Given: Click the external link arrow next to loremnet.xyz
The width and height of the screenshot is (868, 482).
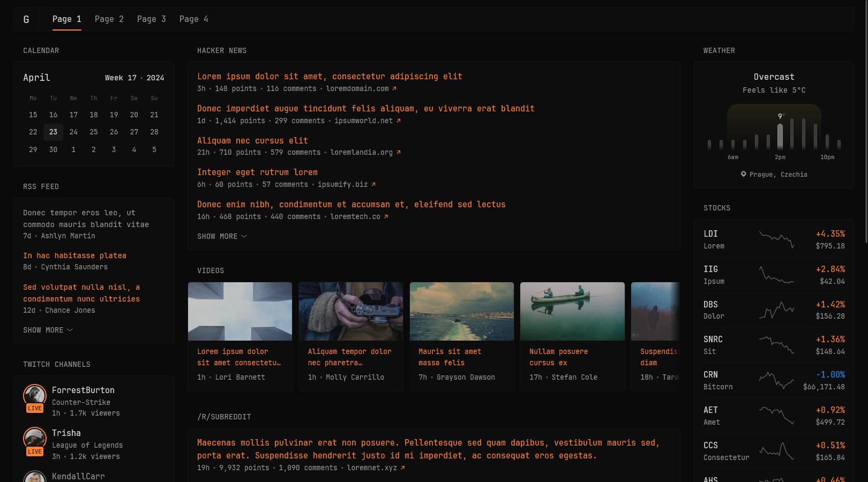Looking at the screenshot, I should [x=402, y=468].
